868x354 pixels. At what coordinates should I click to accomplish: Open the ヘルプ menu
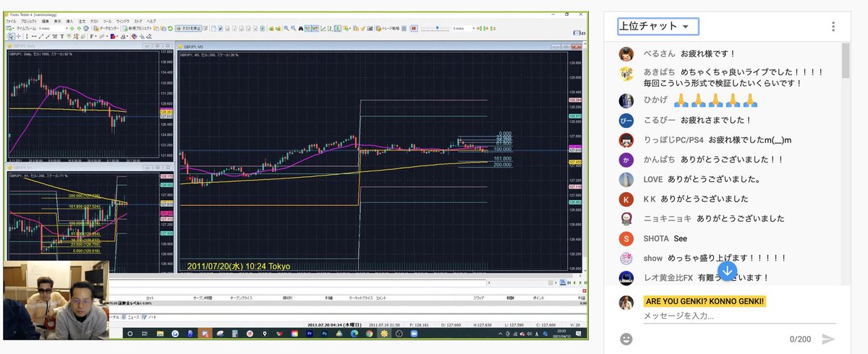151,21
